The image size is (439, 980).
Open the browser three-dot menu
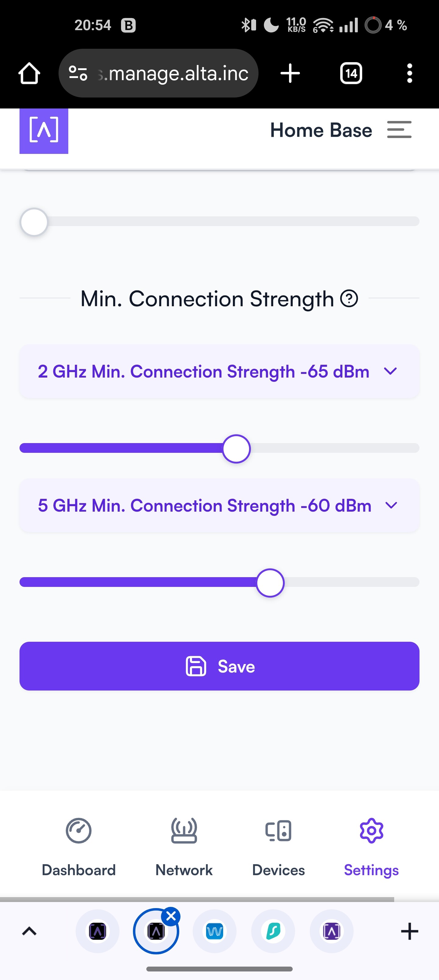click(x=409, y=73)
